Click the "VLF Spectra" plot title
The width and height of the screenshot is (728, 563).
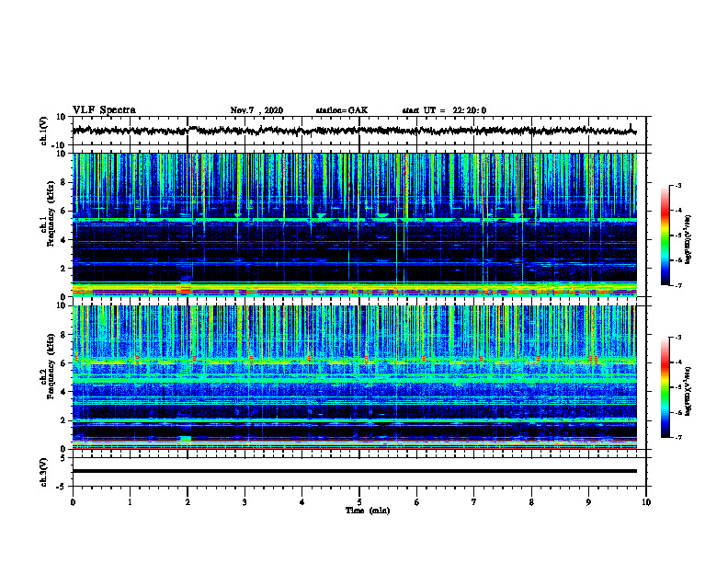point(104,110)
